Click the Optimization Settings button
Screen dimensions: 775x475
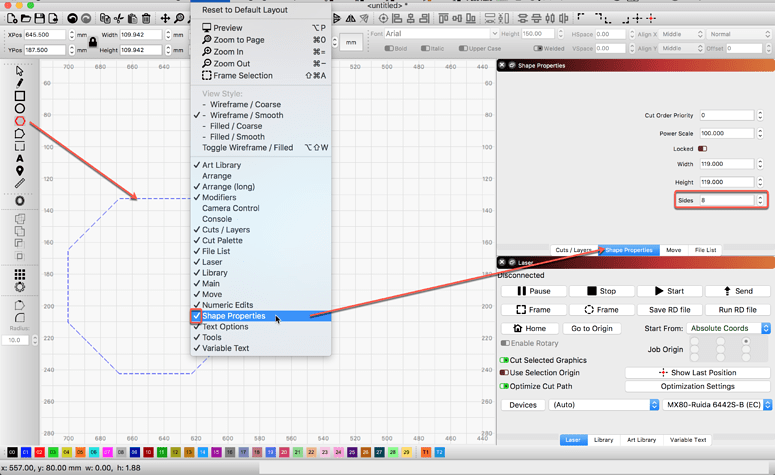coord(697,387)
